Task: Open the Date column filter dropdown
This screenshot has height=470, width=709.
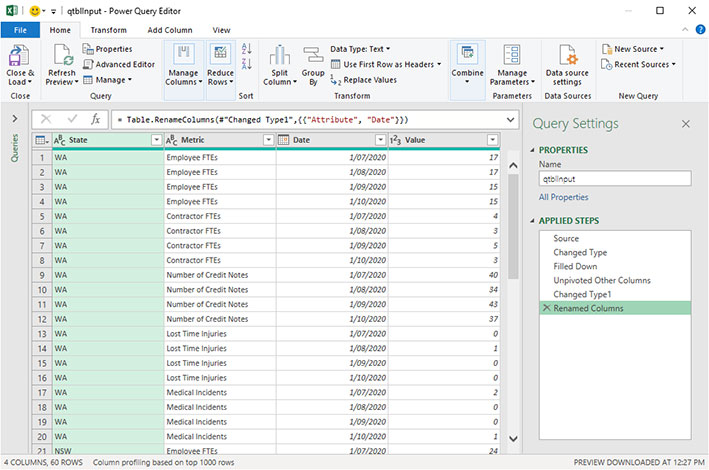Action: click(381, 140)
